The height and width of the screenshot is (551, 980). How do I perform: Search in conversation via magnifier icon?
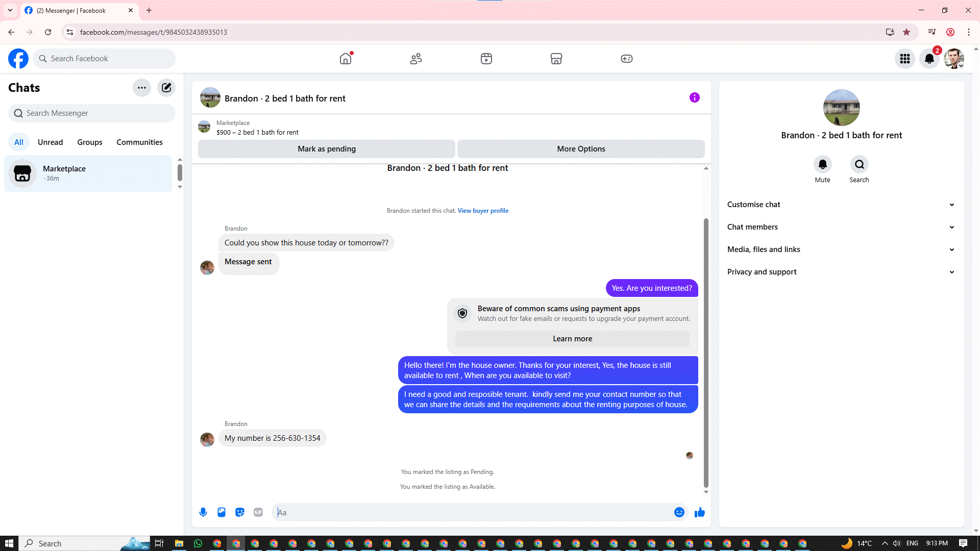click(x=860, y=164)
